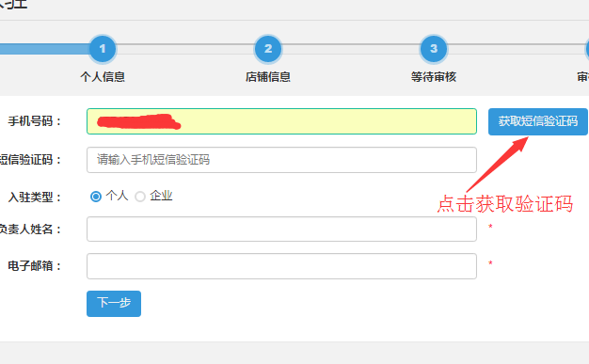
Task: Click the 个人 radio label text
Action: coord(118,196)
